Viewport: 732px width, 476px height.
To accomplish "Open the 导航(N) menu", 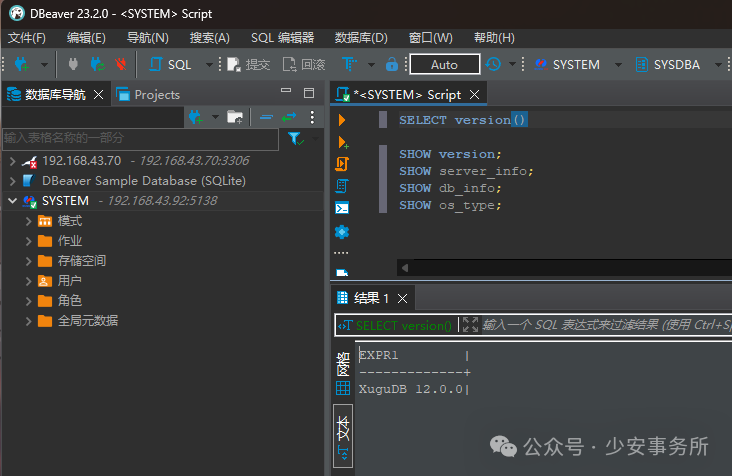I will [x=148, y=38].
